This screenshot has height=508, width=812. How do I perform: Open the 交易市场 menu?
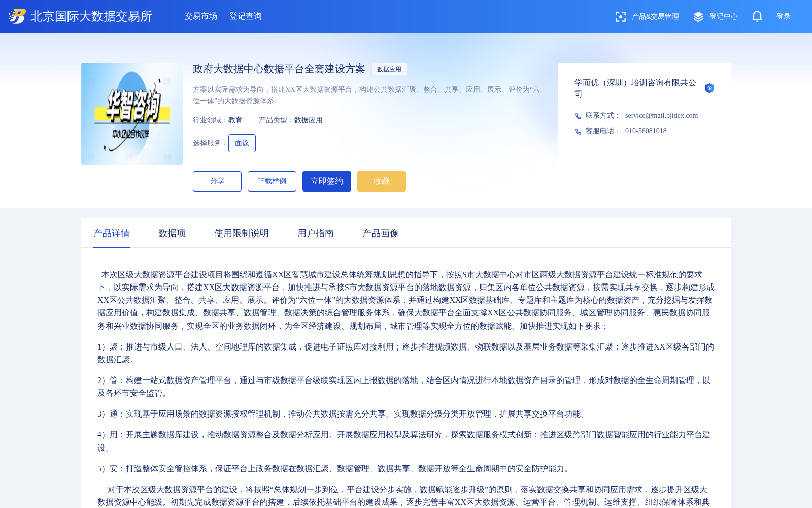201,16
